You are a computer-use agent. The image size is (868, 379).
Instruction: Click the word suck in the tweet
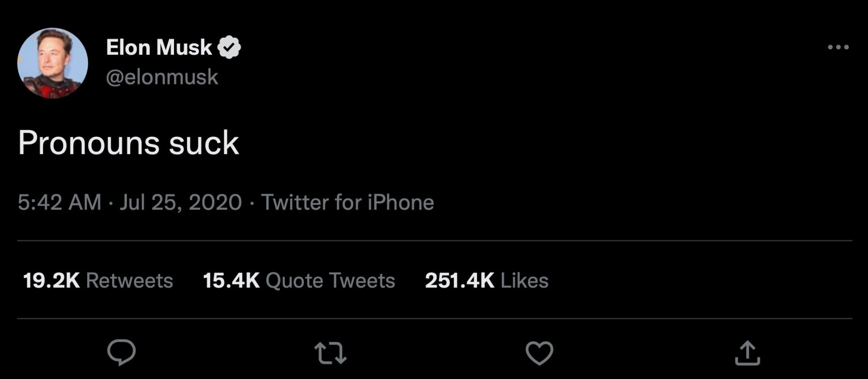coord(203,143)
